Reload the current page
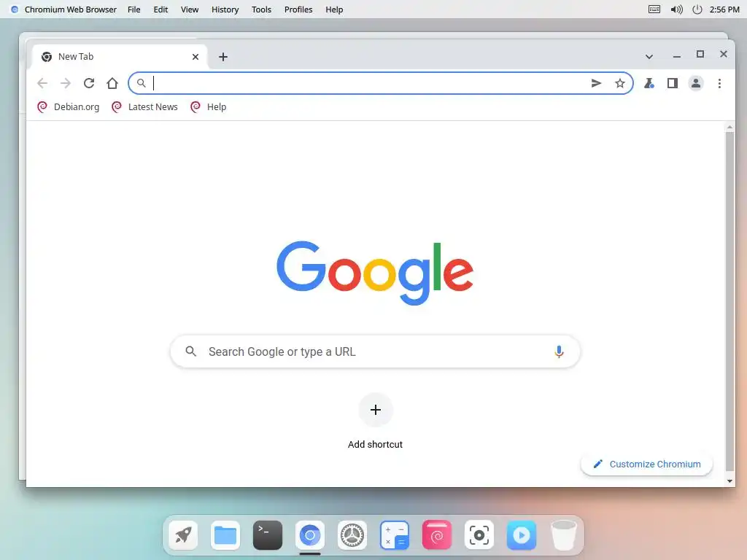This screenshot has width=747, height=560. (x=88, y=83)
